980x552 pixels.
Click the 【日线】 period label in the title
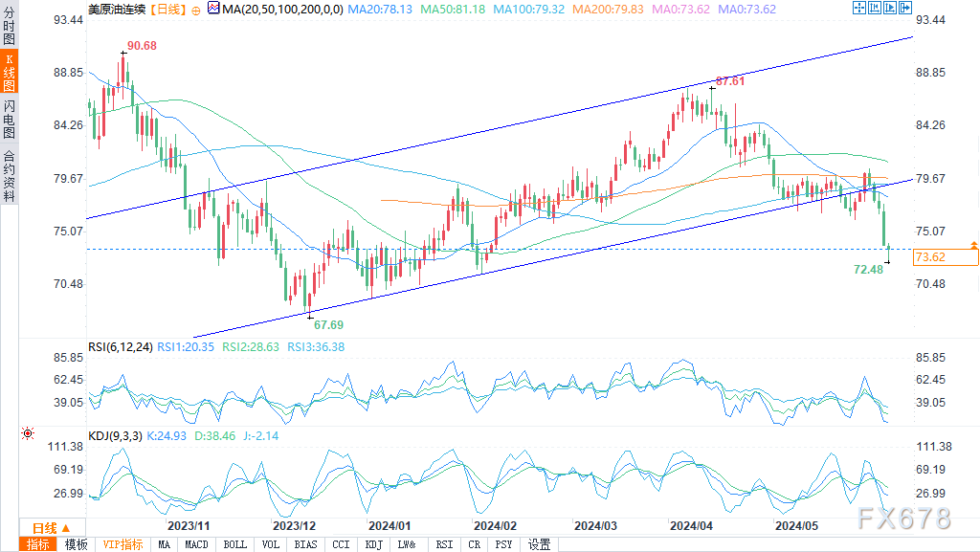click(x=168, y=10)
